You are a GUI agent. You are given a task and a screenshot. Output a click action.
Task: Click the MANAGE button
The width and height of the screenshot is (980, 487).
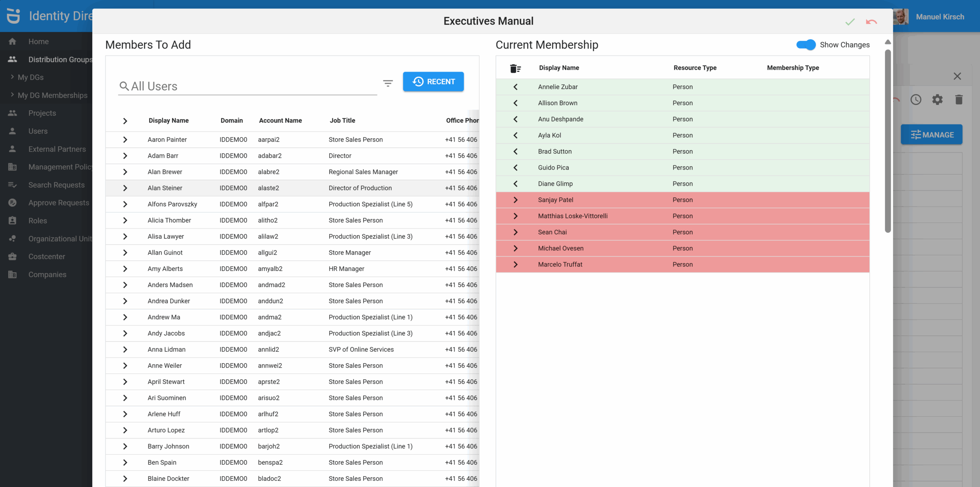931,135
